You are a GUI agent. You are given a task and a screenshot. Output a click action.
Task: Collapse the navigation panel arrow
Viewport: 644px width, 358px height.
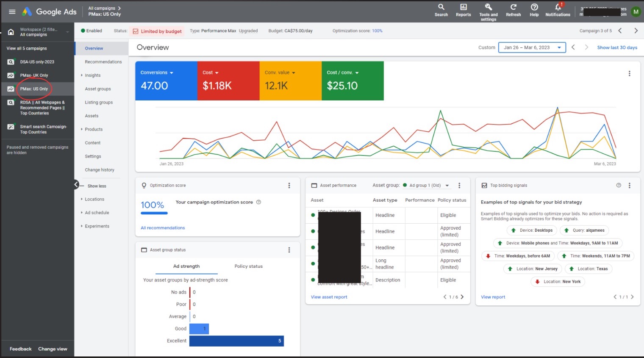(x=76, y=184)
